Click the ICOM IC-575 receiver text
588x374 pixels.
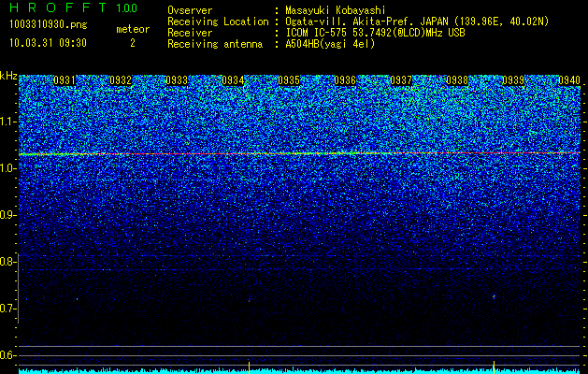(375, 33)
